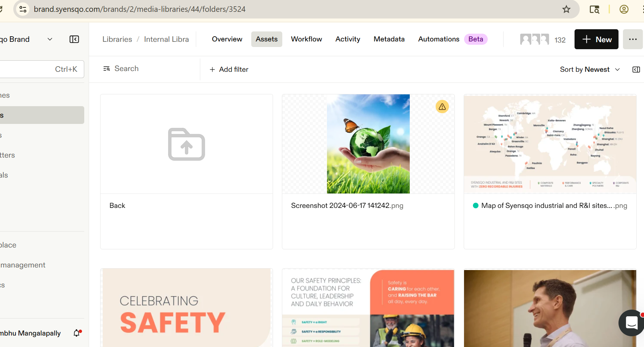Click the warning icon on Screenshot thumbnail
Image resolution: width=644 pixels, height=347 pixels.
click(x=442, y=107)
